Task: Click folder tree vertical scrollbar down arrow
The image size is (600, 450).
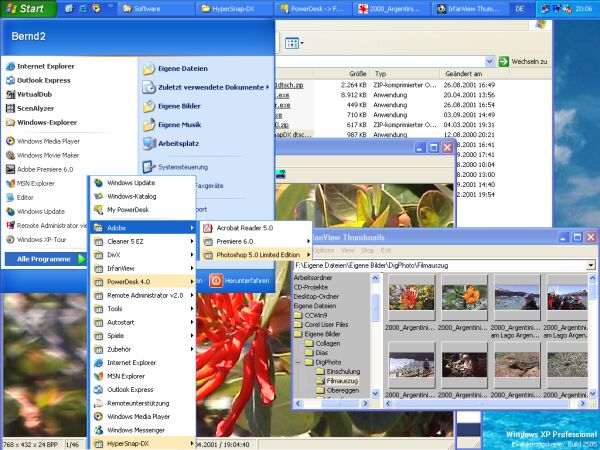Action: click(x=375, y=393)
